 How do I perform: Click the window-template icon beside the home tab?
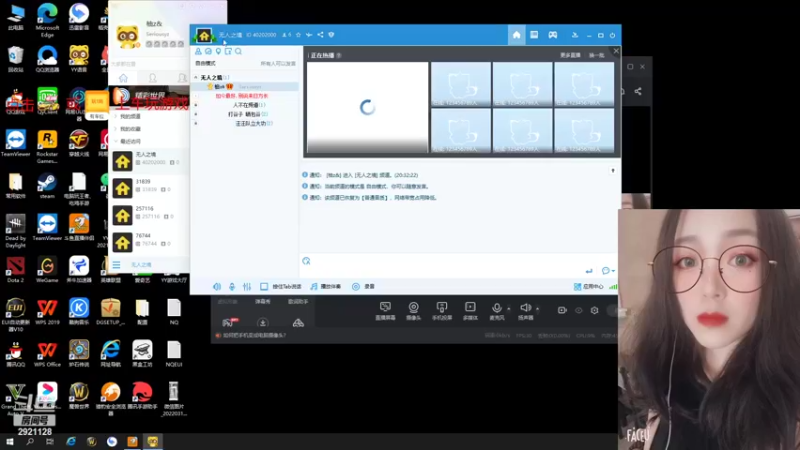[534, 35]
